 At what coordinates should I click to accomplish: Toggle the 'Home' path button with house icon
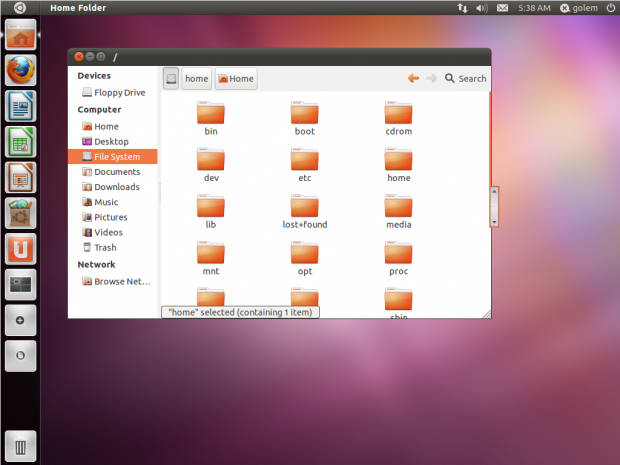[236, 78]
